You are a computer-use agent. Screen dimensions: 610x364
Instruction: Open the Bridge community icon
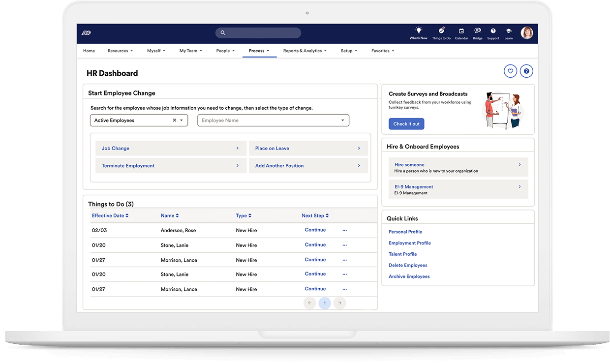point(477,31)
